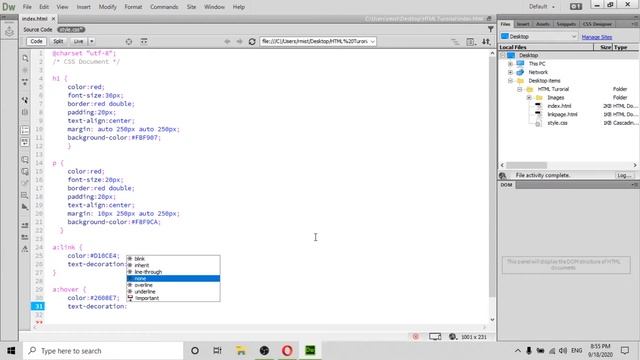This screenshot has width=640, height=360.
Task: Select the style.css related file pill
Action: (71, 29)
